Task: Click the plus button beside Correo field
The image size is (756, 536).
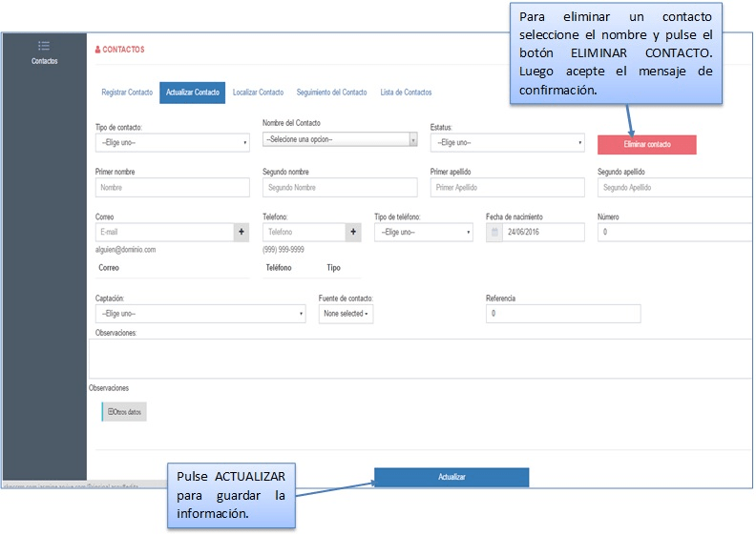Action: coord(241,232)
